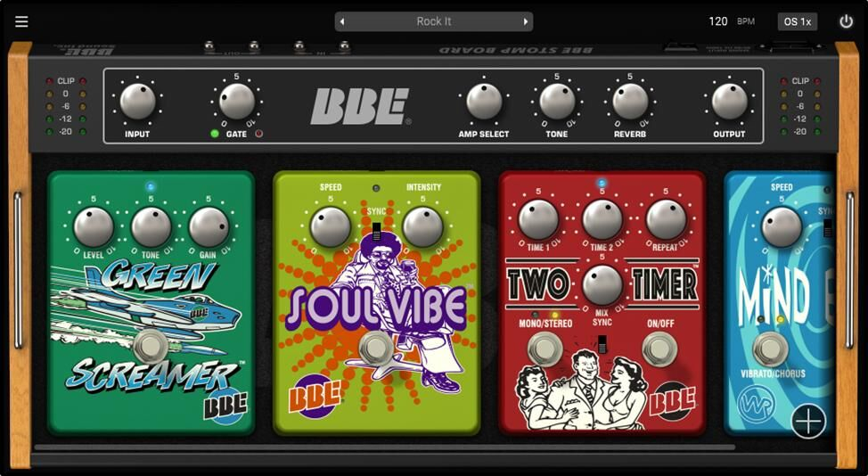This screenshot has width=868, height=476.
Task: Open the Rock It preset list
Action: click(x=434, y=21)
